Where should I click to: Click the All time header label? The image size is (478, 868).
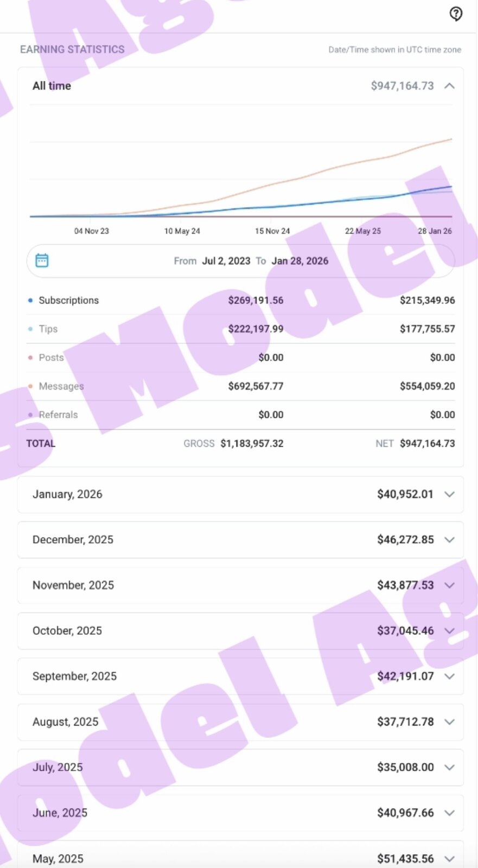point(52,86)
